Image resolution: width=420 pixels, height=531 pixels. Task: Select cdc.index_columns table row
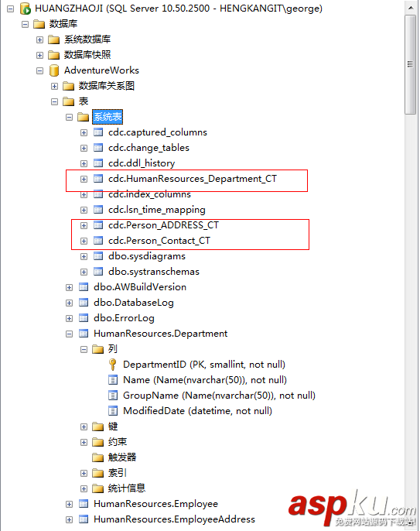click(149, 195)
